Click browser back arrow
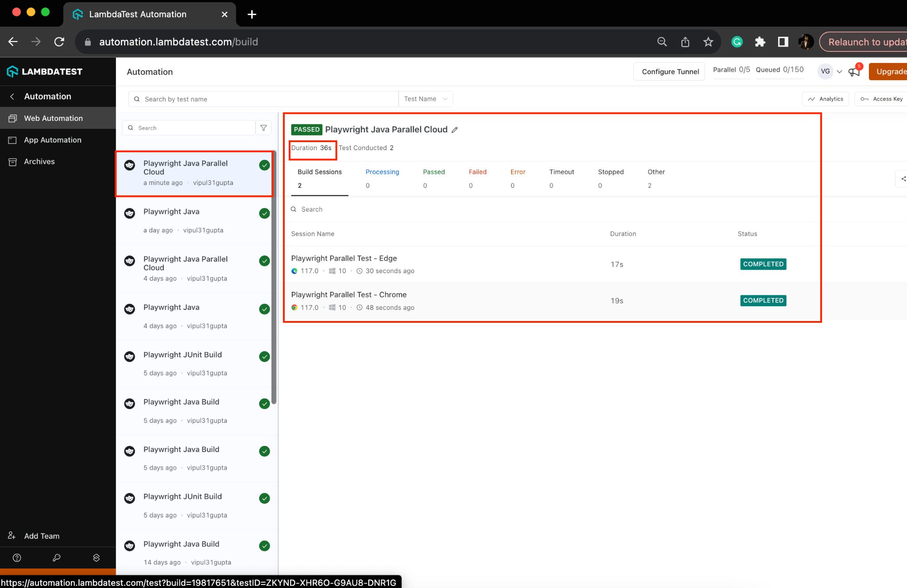Viewport: 907px width, 588px height. click(x=13, y=42)
